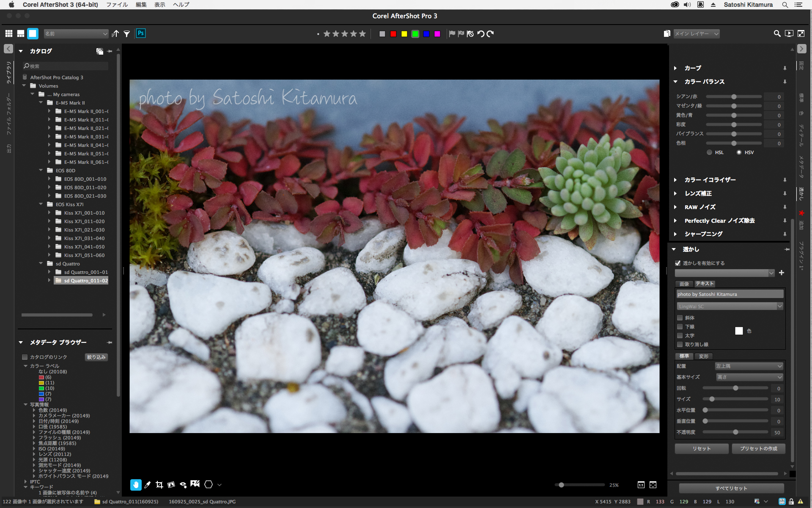This screenshot has height=508, width=812.
Task: Click the リセット button
Action: tap(701, 449)
